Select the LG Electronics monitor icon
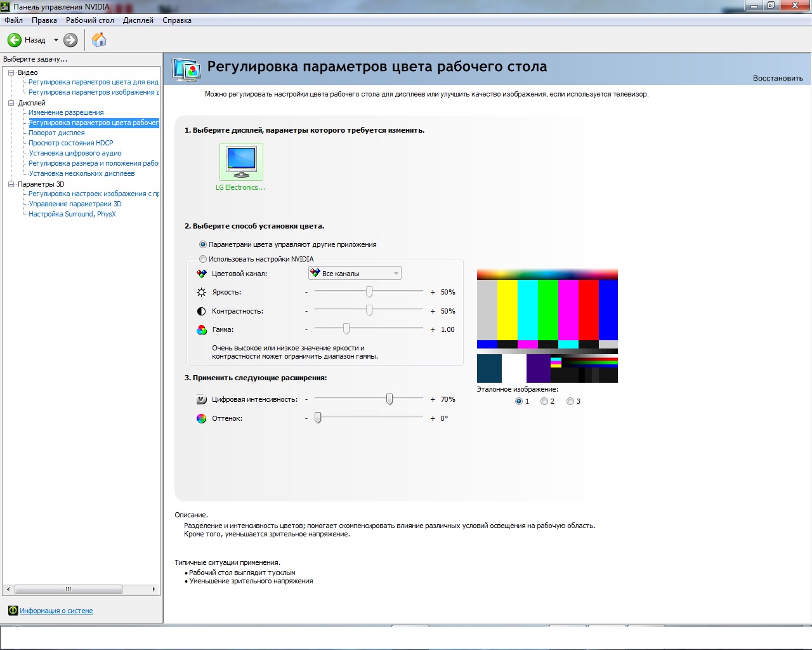This screenshot has height=650, width=812. pos(241,162)
